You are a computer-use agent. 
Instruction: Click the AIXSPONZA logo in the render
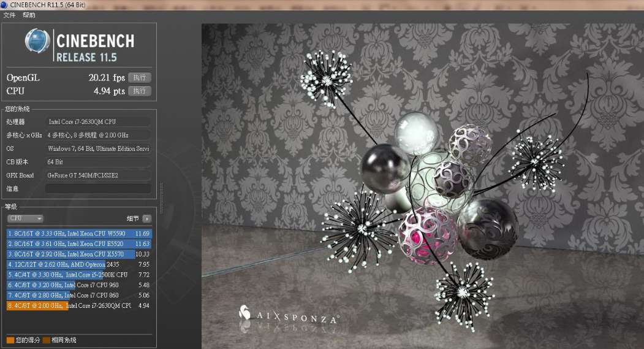(289, 316)
